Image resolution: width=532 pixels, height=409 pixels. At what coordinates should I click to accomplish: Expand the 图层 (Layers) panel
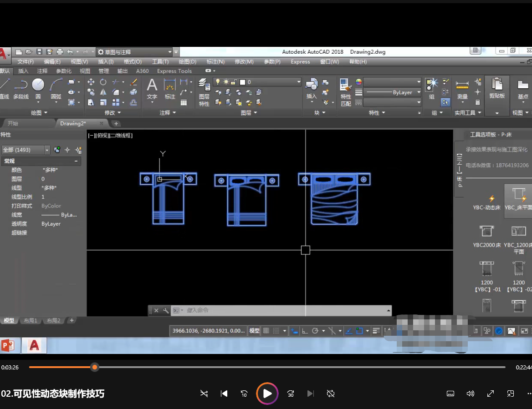[x=249, y=112]
